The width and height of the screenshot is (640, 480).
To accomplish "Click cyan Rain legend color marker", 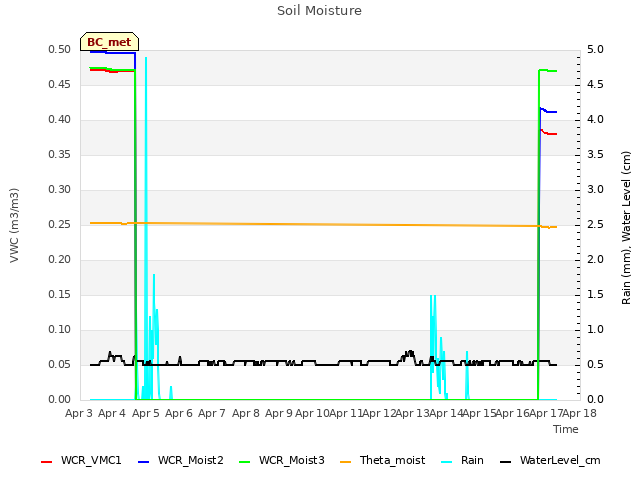I will pyautogui.click(x=447, y=462).
